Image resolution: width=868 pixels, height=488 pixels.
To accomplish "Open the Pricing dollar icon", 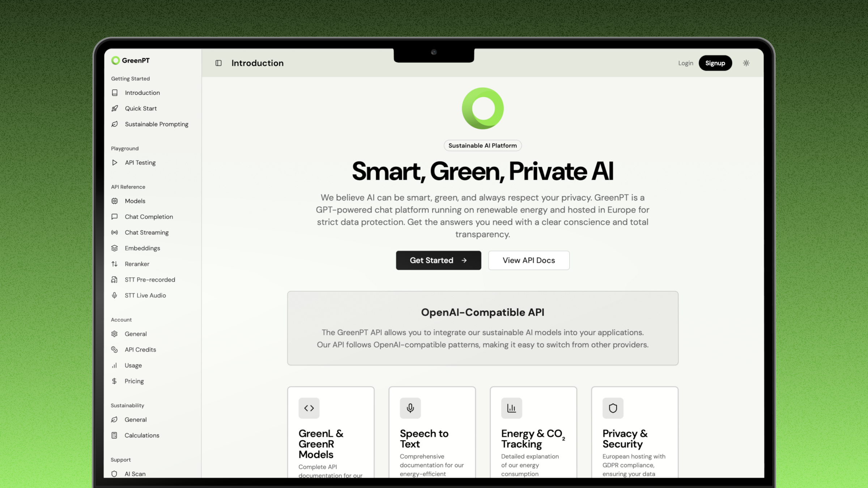I will click(x=114, y=381).
